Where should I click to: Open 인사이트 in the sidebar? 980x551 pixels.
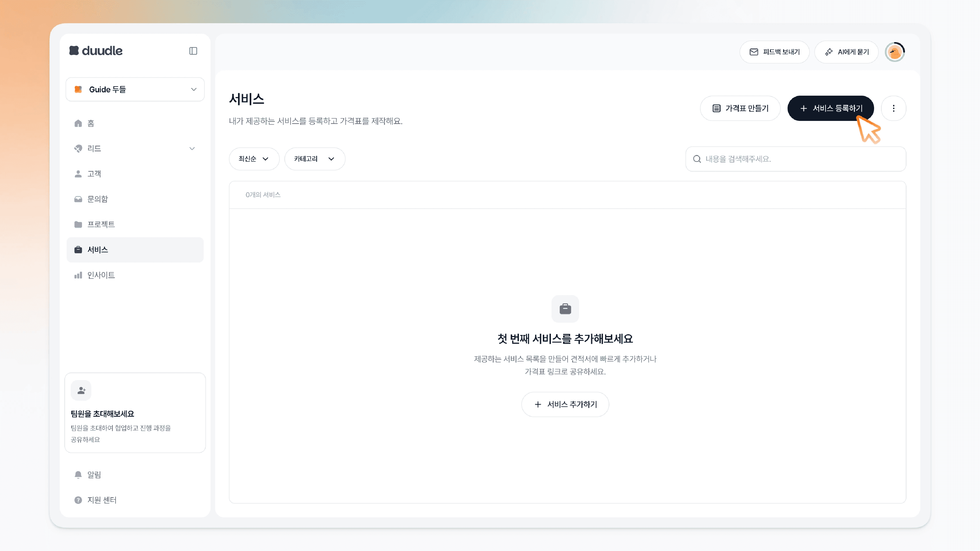135,275
